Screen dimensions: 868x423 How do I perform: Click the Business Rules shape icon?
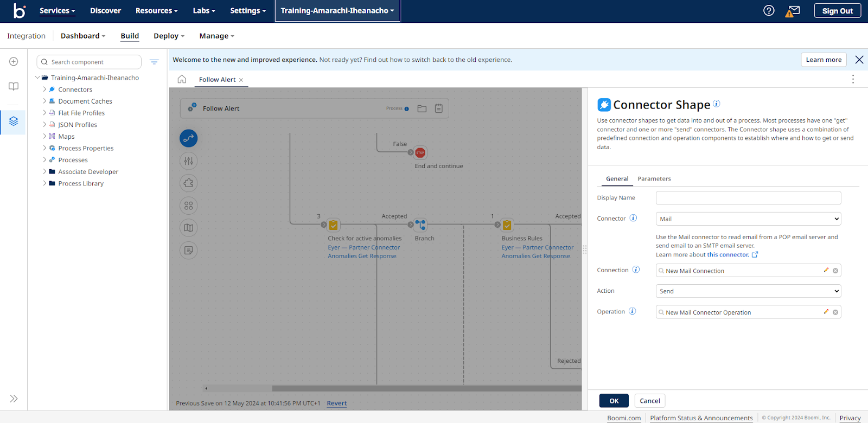click(507, 225)
